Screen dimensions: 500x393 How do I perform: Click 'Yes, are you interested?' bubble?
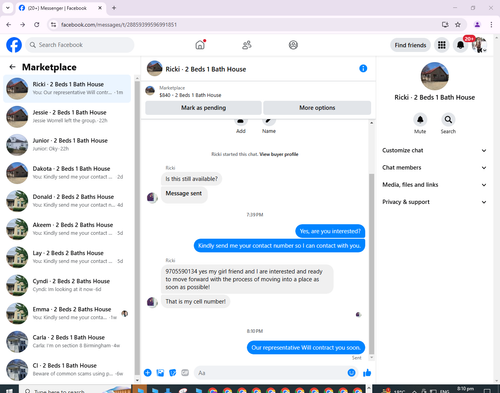click(330, 231)
